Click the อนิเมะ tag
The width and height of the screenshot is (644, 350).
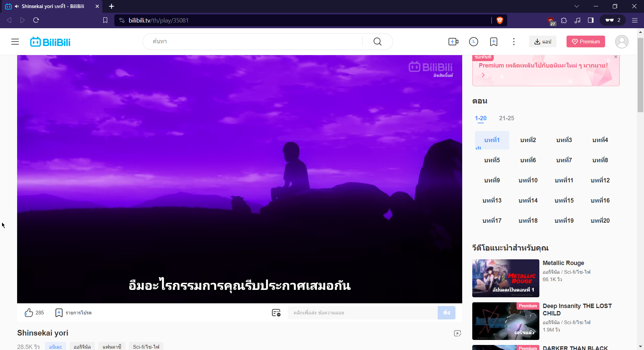coord(55,347)
